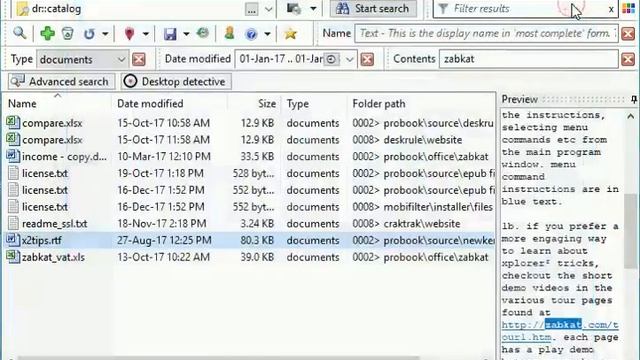The height and width of the screenshot is (360, 640).
Task: Sort by the Date modified column header
Action: 150,104
